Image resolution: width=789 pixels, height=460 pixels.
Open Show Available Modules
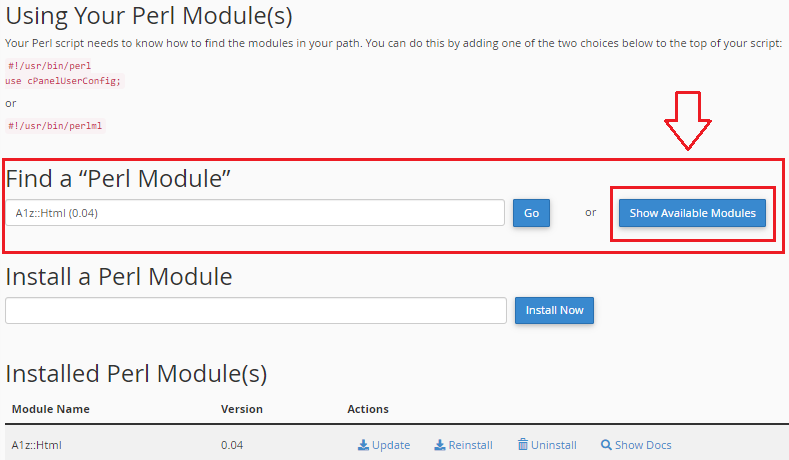coord(692,213)
